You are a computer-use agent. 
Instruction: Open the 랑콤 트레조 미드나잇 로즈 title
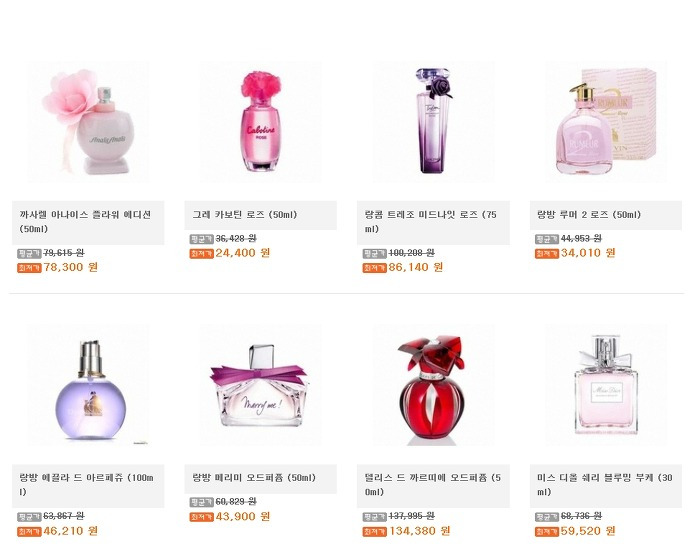pos(430,222)
